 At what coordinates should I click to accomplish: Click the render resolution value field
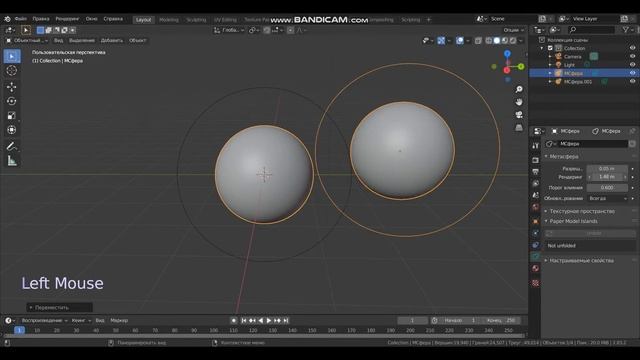[607, 177]
